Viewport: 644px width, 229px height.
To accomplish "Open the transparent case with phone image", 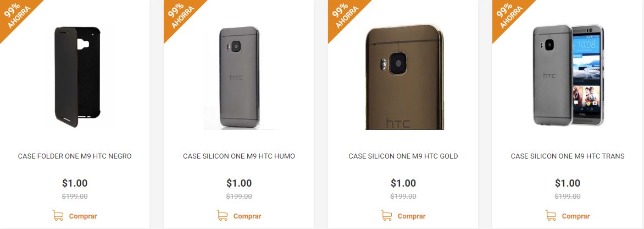I will (x=568, y=75).
